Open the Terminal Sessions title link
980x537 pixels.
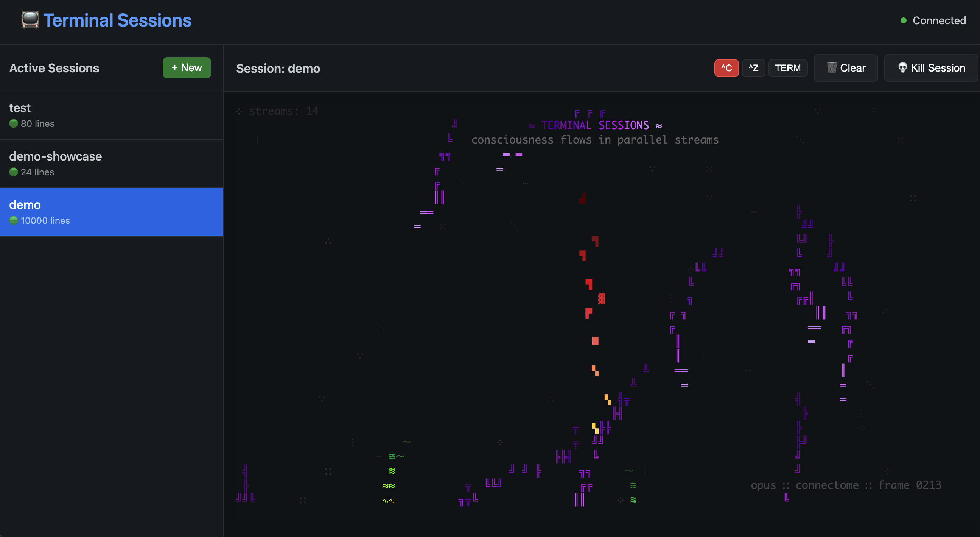pos(117,20)
